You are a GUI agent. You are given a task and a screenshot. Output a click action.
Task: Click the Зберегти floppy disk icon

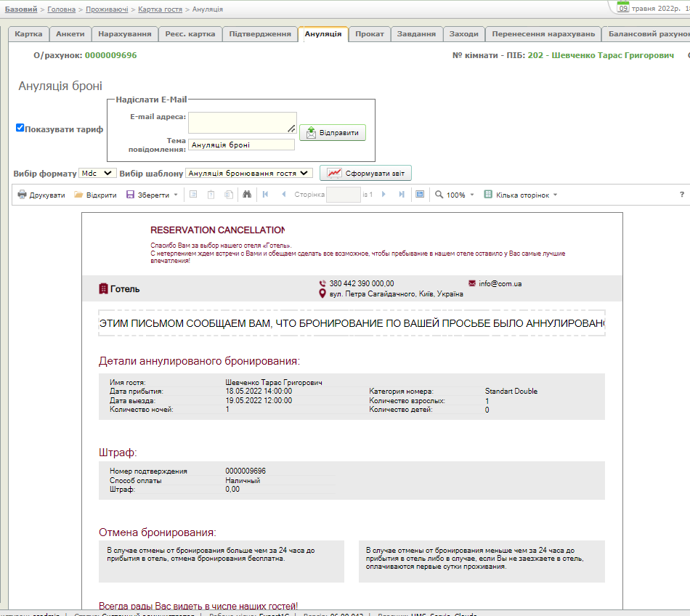point(131,195)
